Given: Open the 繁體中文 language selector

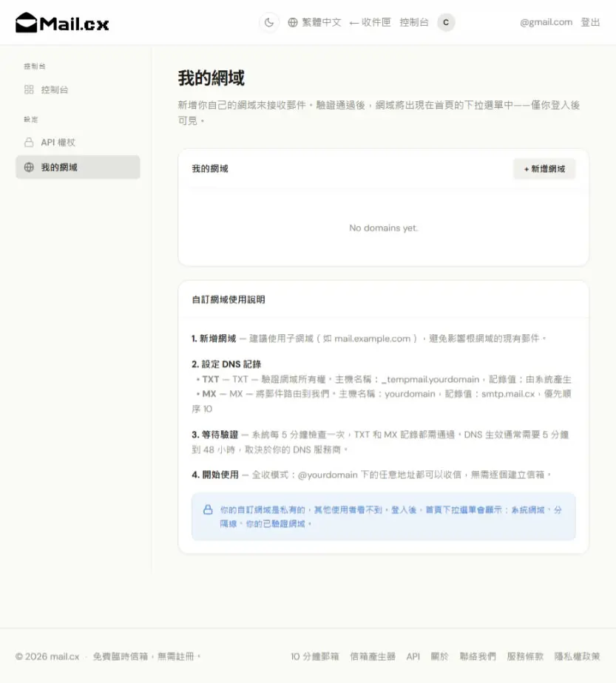Looking at the screenshot, I should 314,22.
